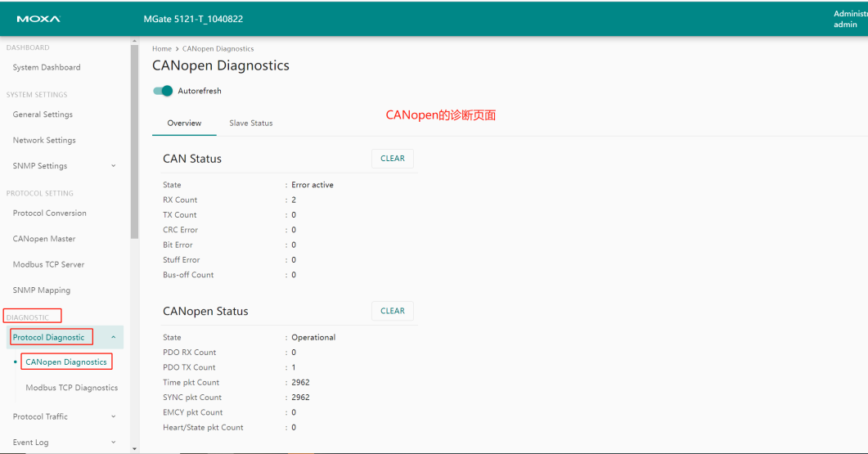Click the EMCY pkt Count label
The image size is (868, 454).
tap(192, 412)
